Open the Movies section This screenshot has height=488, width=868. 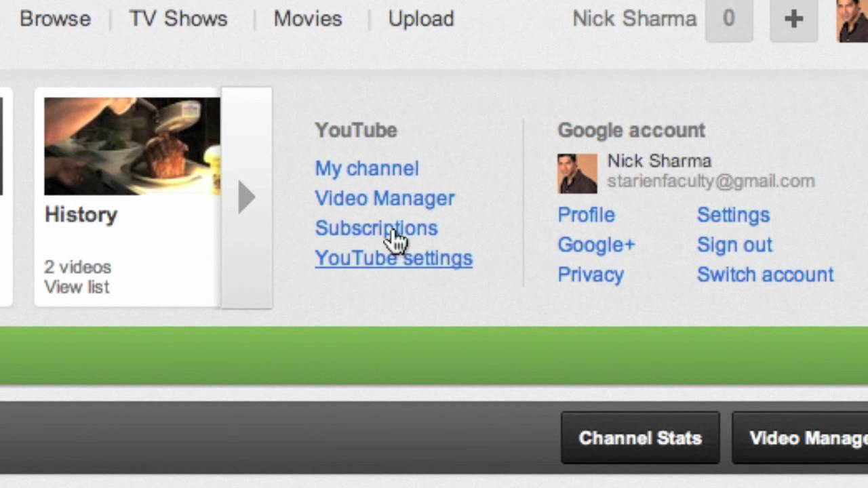[307, 19]
